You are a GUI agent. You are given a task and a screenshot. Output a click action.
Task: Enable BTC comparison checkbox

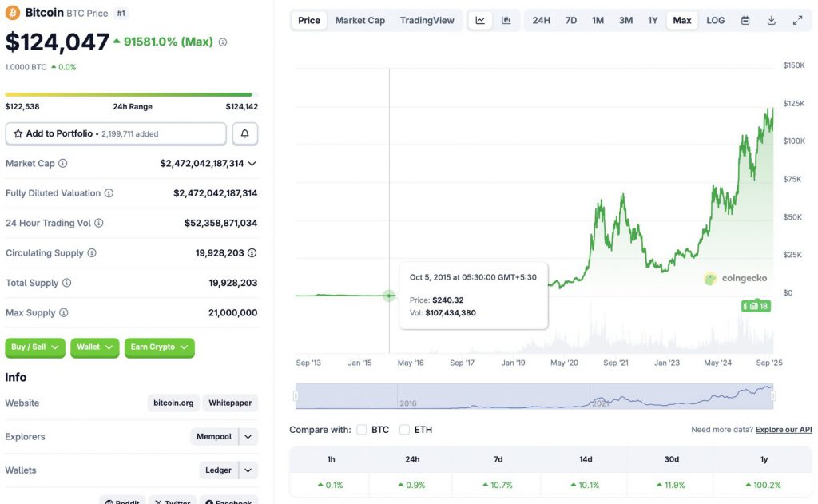coord(362,430)
